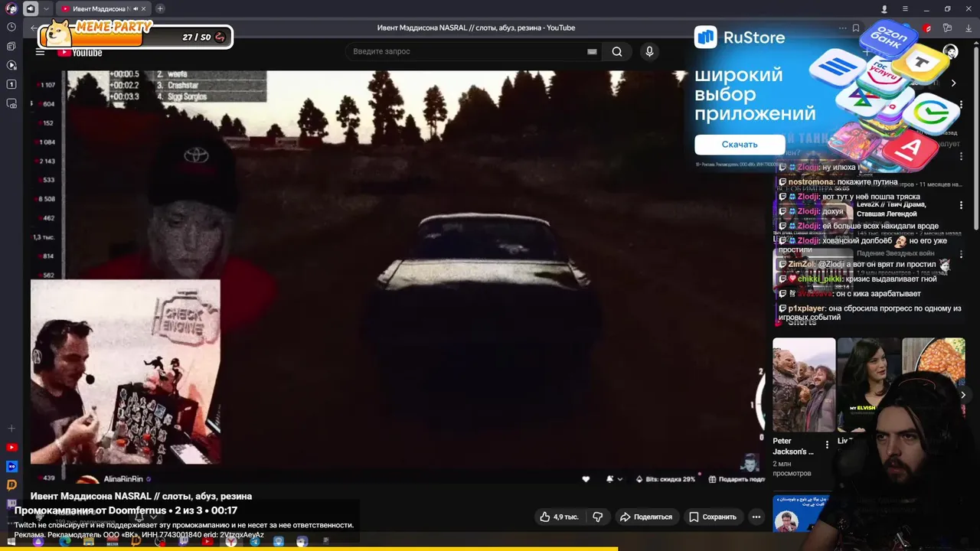The height and width of the screenshot is (551, 980).
Task: Open YouTube account avatar
Action: coord(950,52)
